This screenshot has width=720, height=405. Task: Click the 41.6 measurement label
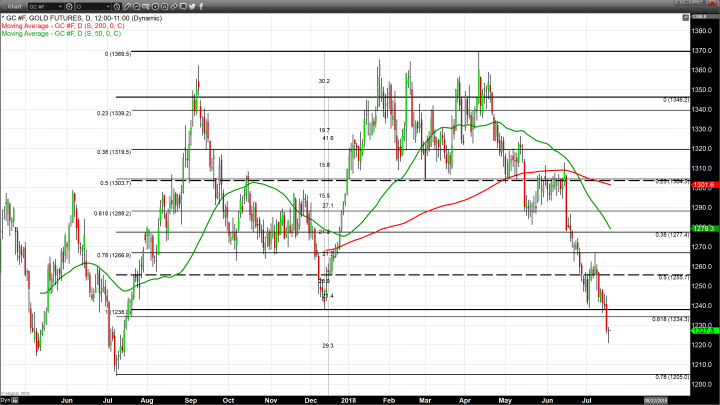click(328, 138)
